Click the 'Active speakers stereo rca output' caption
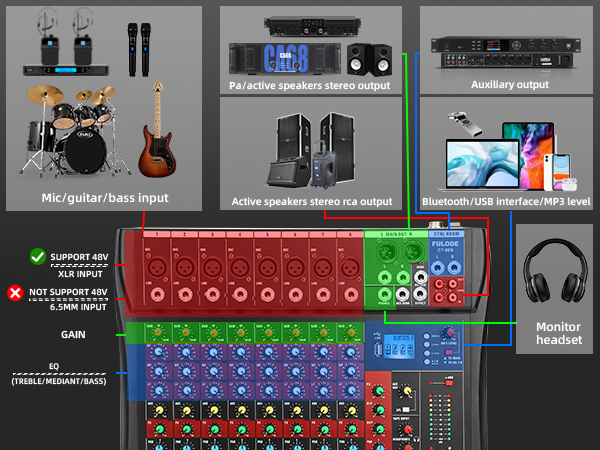 [312, 201]
